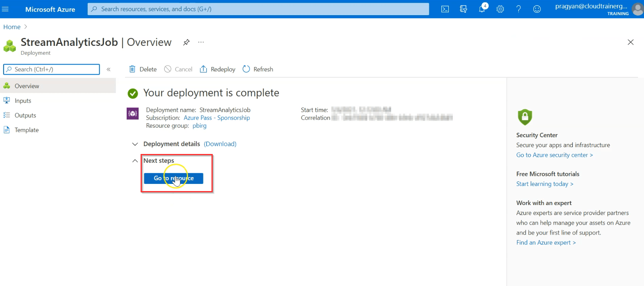Focus the top search resources box
This screenshot has height=286, width=644.
click(258, 9)
